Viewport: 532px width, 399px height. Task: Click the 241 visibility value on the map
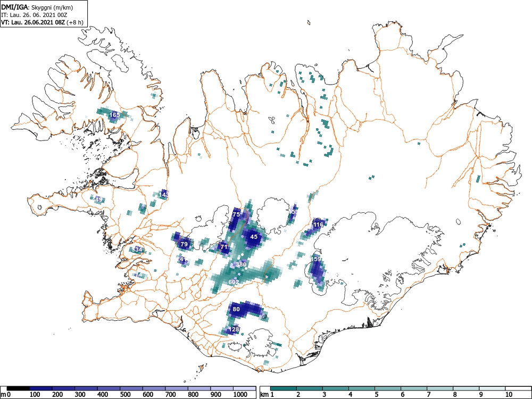pos(181,259)
